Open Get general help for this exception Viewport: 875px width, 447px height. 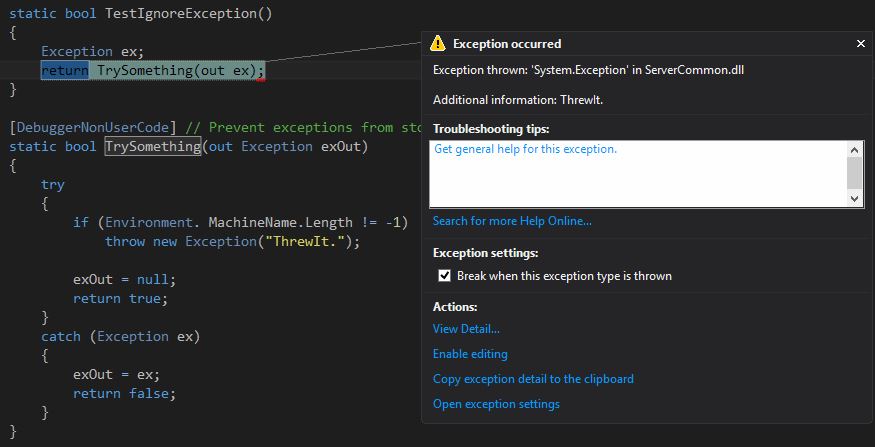click(525, 150)
